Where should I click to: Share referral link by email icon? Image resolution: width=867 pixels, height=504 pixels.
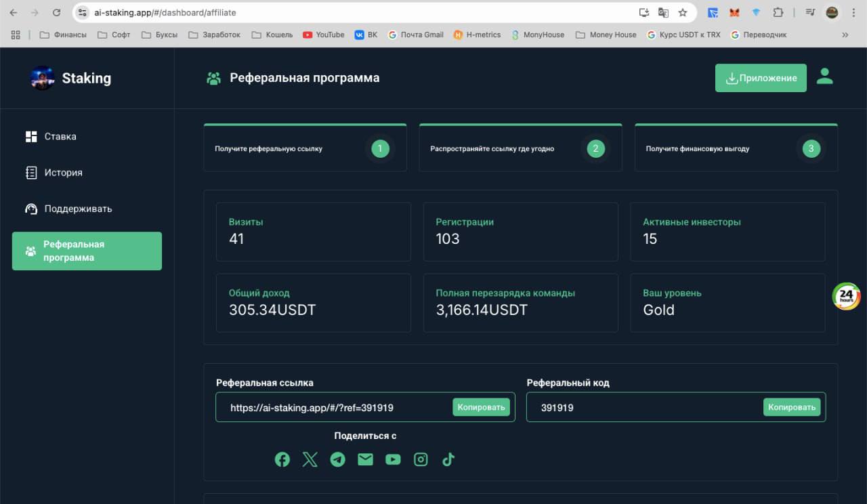[x=365, y=459]
